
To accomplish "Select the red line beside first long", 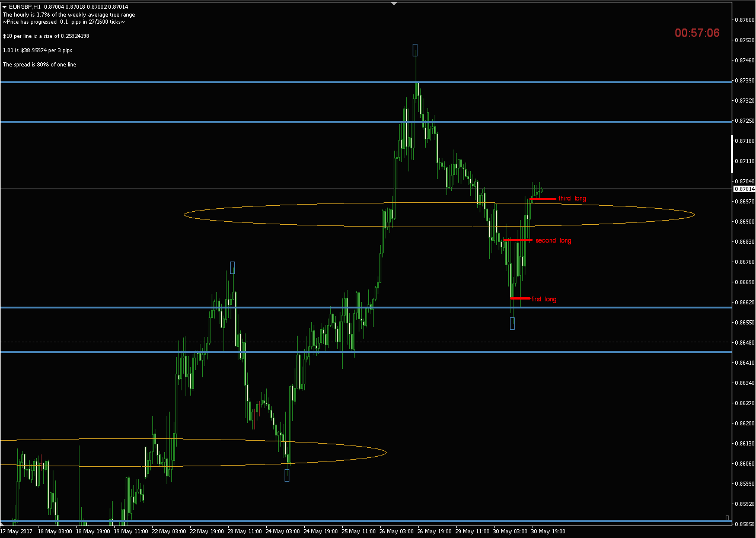I will point(520,298).
